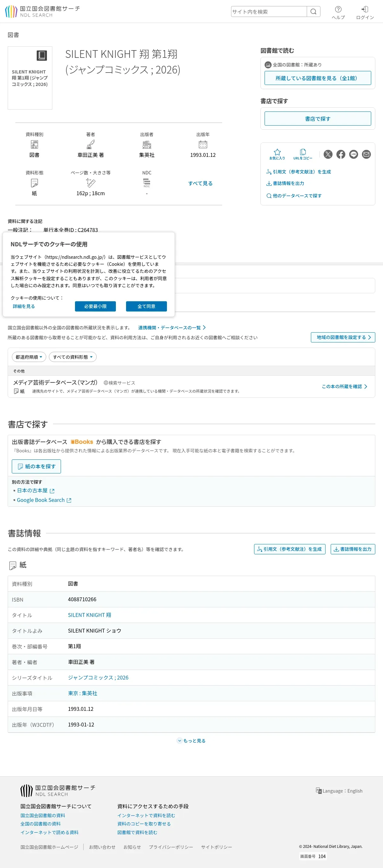Click the NDC classification icon

(x=147, y=183)
